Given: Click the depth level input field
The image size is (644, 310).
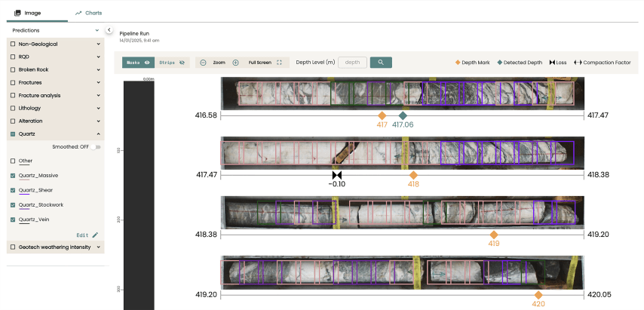Looking at the screenshot, I should tap(352, 63).
